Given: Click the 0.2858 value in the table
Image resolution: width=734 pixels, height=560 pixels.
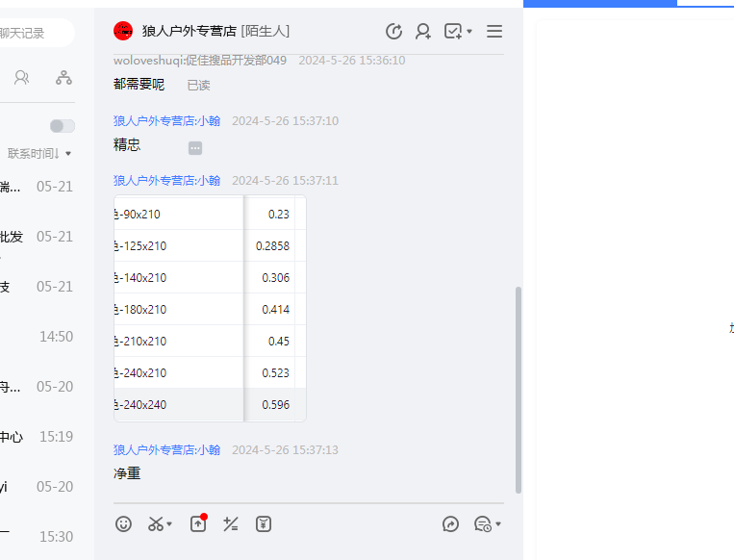Looking at the screenshot, I should (x=272, y=245).
